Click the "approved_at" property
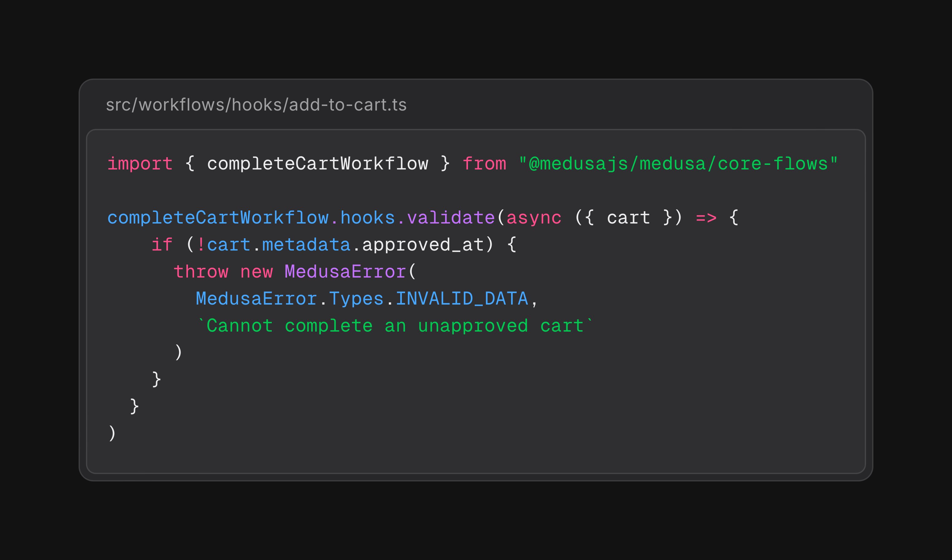Image resolution: width=952 pixels, height=560 pixels. pos(423,245)
